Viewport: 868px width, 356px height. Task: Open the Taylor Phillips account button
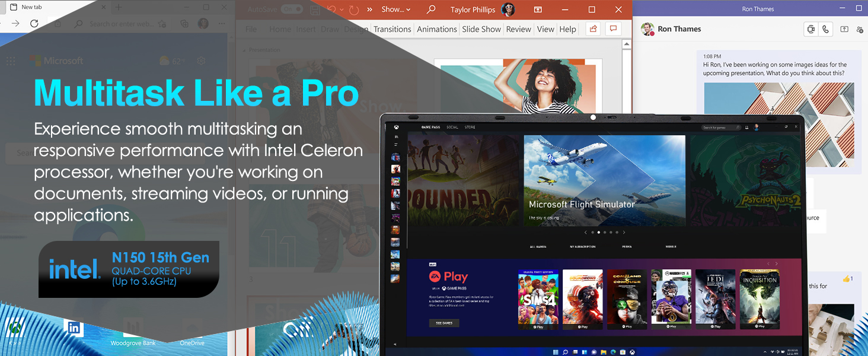[482, 9]
